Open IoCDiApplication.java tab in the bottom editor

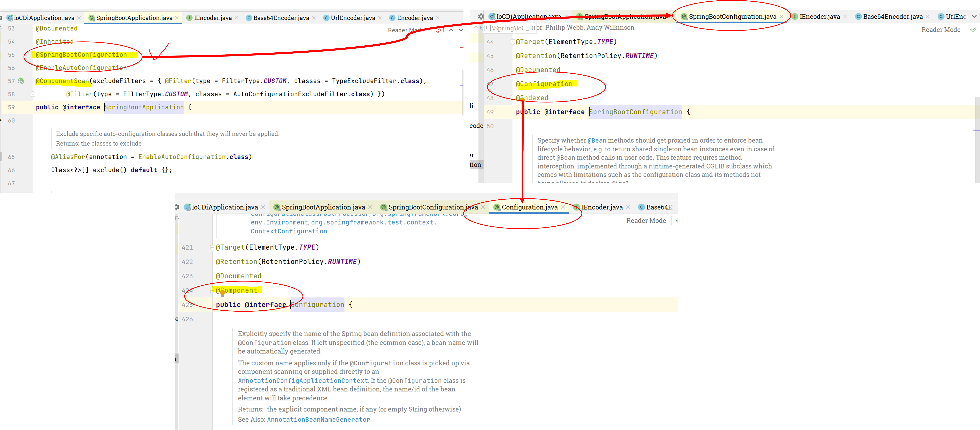(x=225, y=207)
